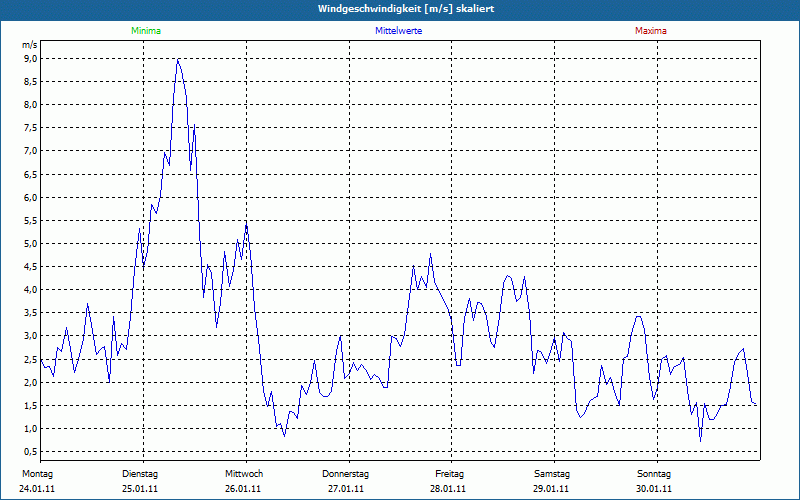Click the 9,0 m/s peak on Dienstag
This screenshot has height=500, width=800.
coord(178,59)
